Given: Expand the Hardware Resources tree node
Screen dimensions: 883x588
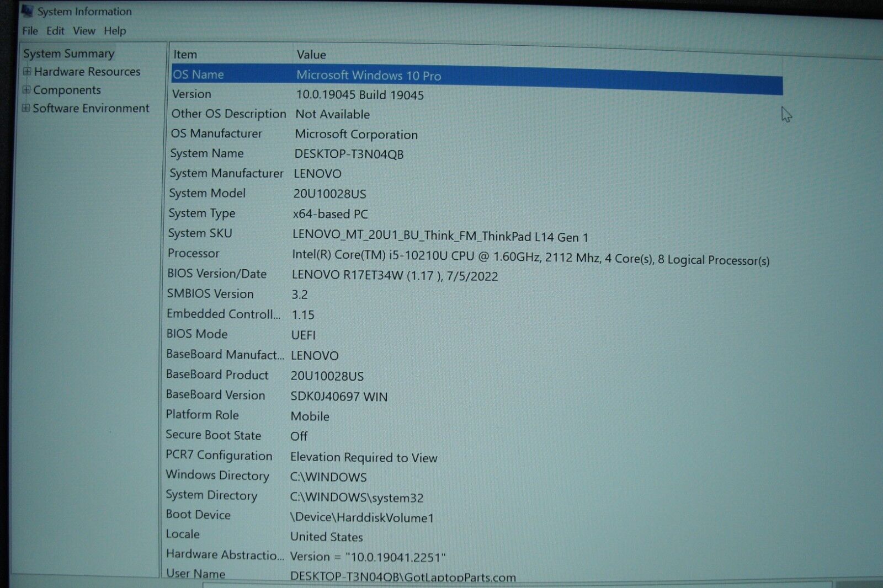Looking at the screenshot, I should click(x=27, y=71).
